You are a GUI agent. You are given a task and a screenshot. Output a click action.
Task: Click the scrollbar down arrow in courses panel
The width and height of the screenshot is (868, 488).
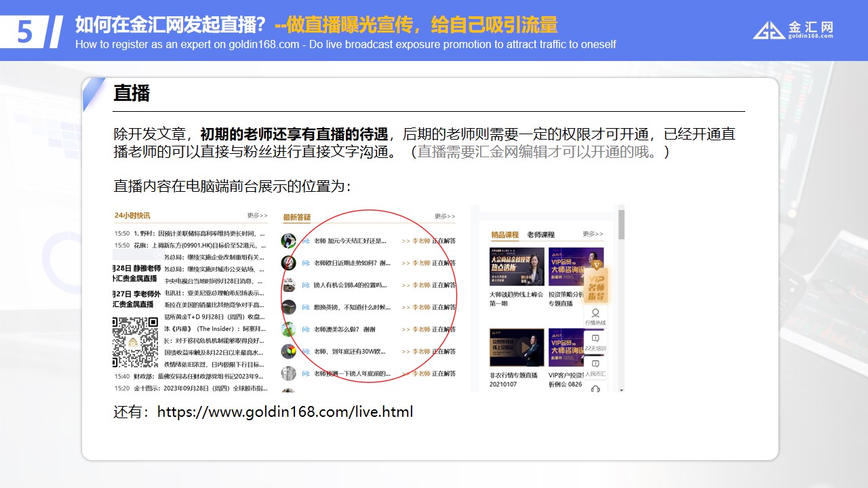(620, 389)
